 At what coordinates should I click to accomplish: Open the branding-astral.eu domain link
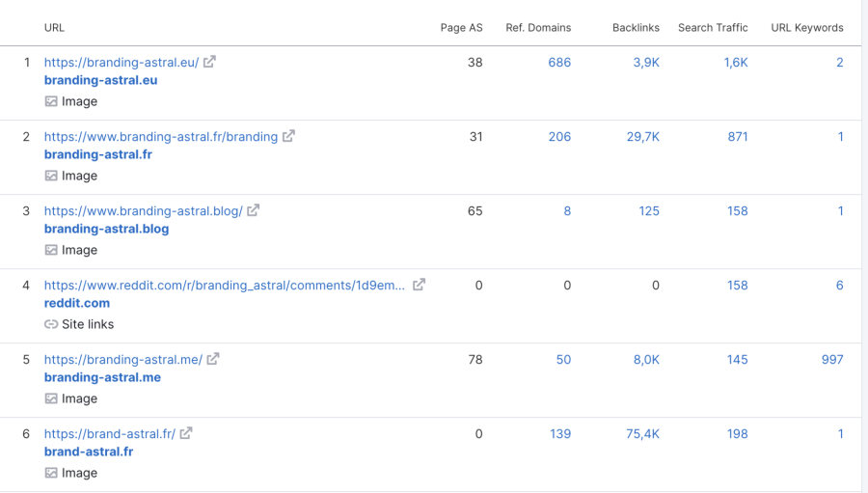click(x=100, y=80)
